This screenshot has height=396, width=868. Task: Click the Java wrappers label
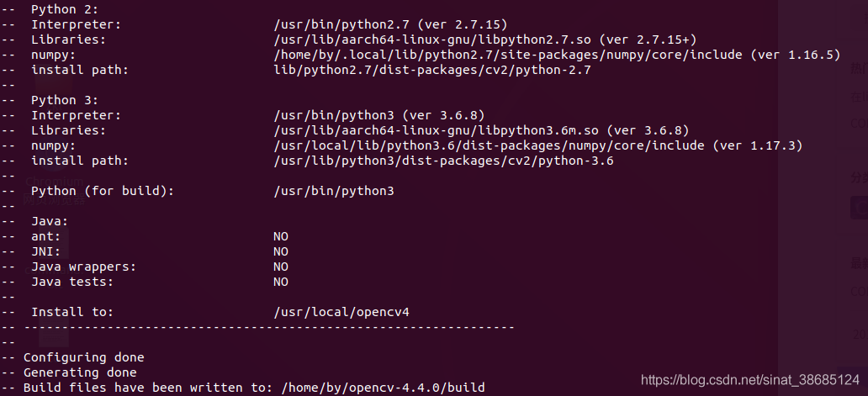click(83, 267)
